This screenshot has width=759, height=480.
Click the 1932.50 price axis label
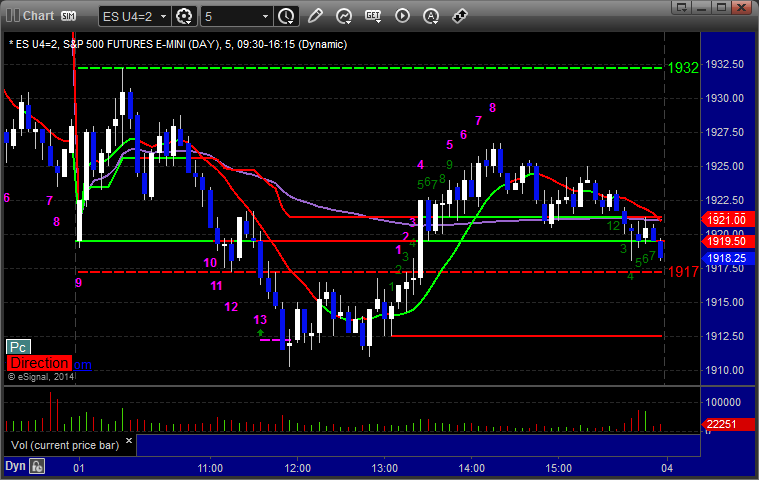(724, 64)
